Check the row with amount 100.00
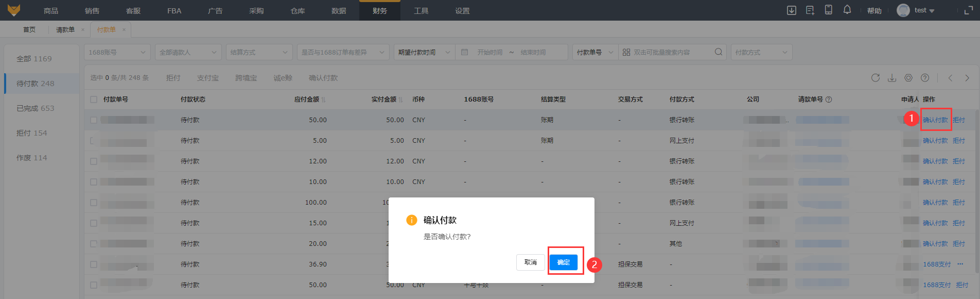Viewport: 980px width, 299px height. [x=94, y=203]
